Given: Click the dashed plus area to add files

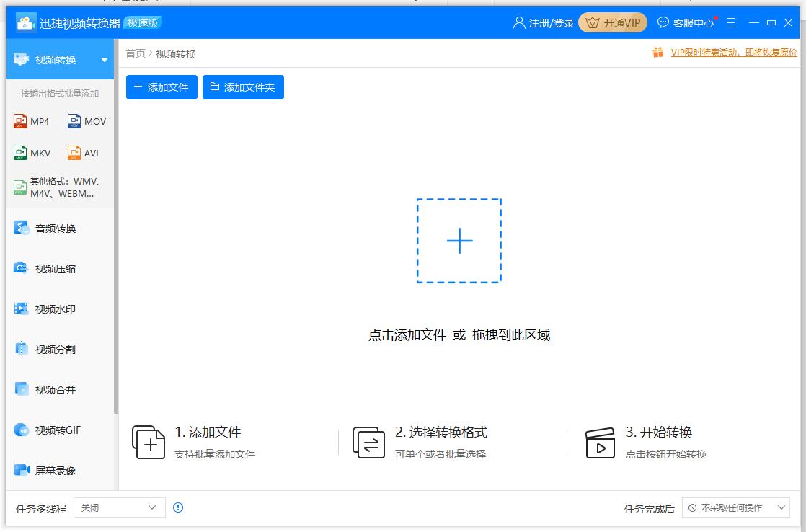Looking at the screenshot, I should point(459,241).
